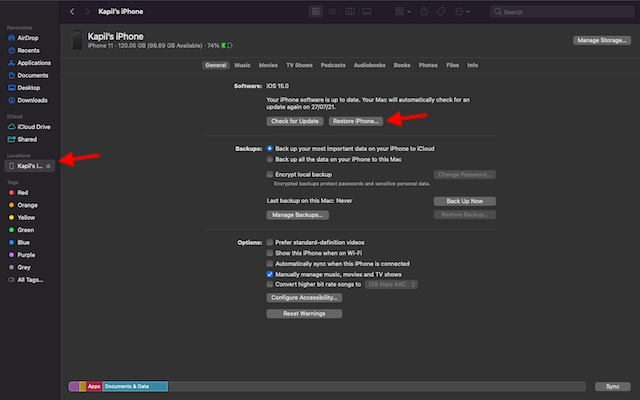
Task: Click the Share icon in toolbar
Action: 423,12
